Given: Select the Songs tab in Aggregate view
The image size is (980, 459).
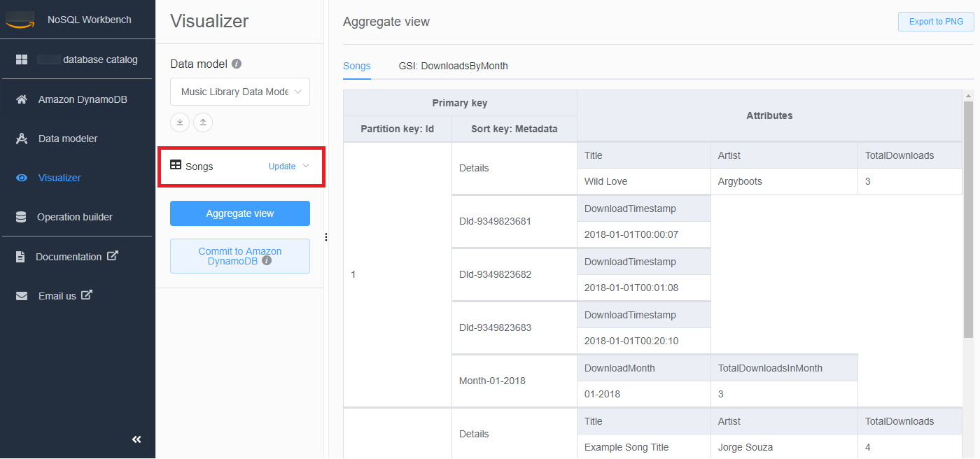Looking at the screenshot, I should click(x=356, y=66).
